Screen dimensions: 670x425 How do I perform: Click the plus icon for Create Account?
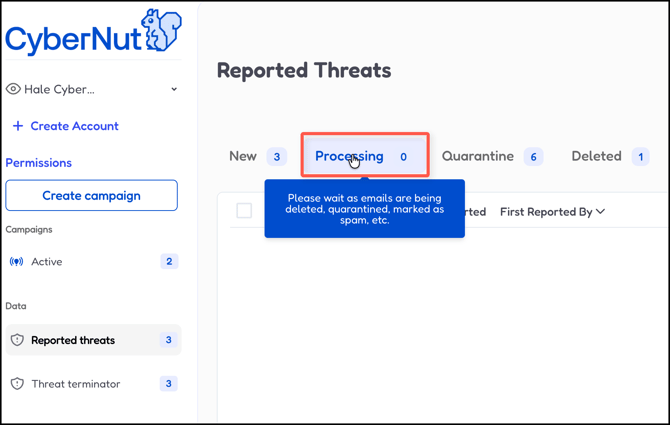pyautogui.click(x=17, y=126)
